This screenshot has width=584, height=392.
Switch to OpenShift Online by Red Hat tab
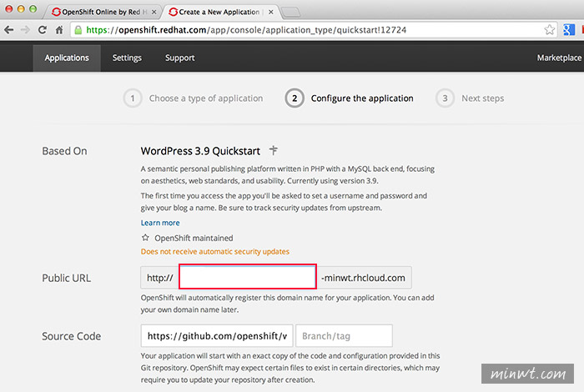pyautogui.click(x=103, y=12)
